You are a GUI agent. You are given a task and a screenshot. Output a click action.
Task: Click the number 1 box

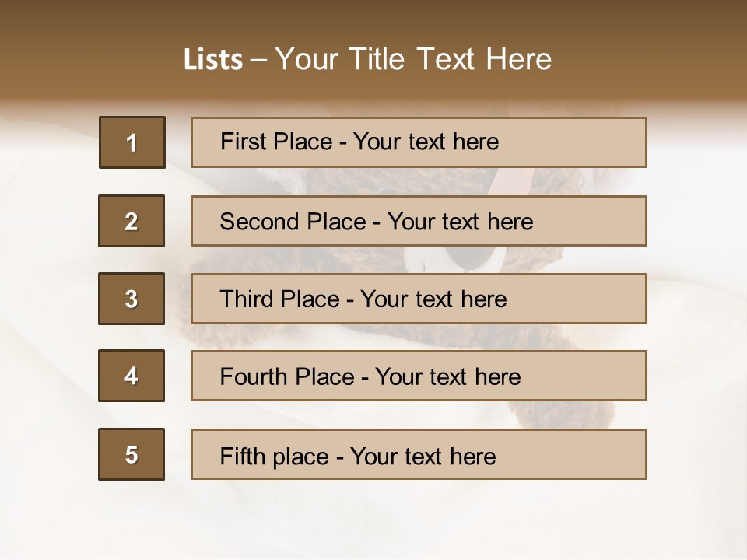coord(132,142)
